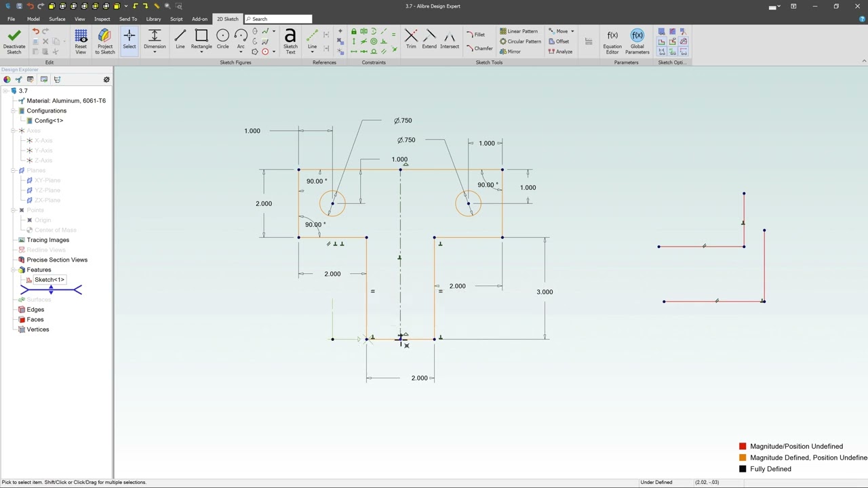This screenshot has width=868, height=488.
Task: Click the color wheel icon in Design Explorer
Action: coord(7,80)
